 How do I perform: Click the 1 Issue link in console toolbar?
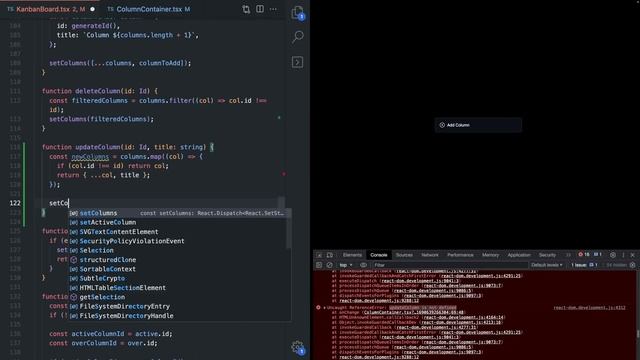coord(584,265)
